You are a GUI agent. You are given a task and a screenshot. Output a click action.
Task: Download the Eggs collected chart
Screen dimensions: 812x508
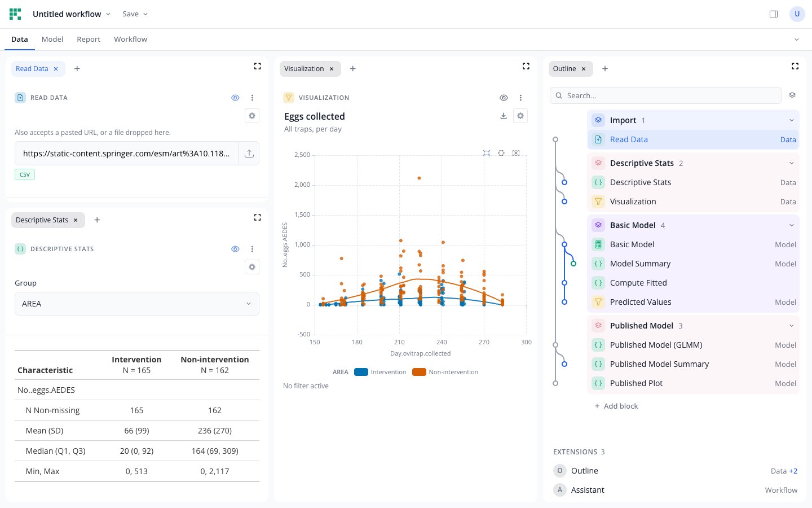(x=504, y=116)
